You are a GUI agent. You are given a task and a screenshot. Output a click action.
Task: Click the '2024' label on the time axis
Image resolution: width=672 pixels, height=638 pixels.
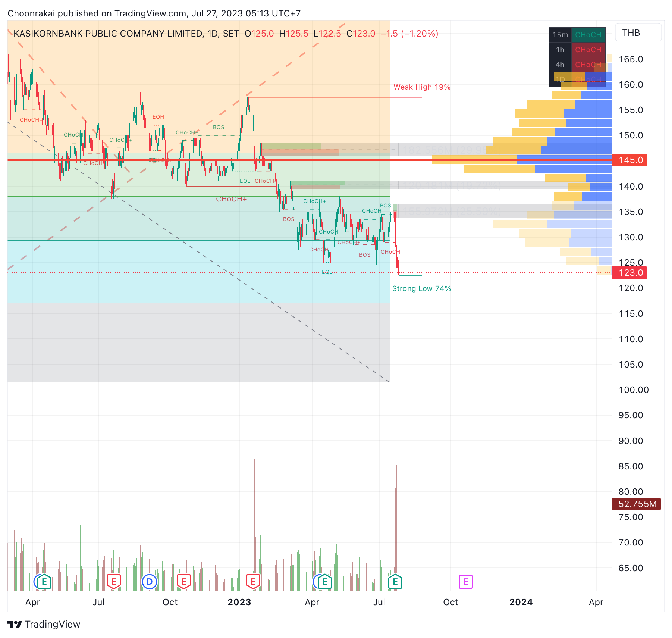click(521, 602)
